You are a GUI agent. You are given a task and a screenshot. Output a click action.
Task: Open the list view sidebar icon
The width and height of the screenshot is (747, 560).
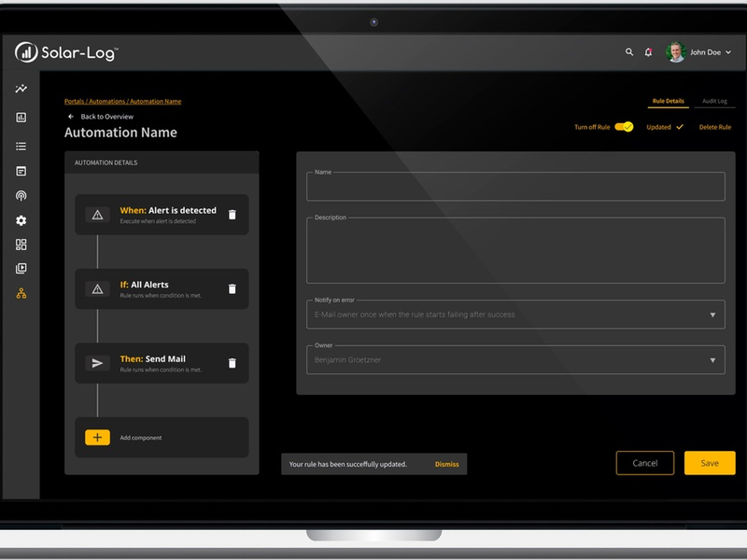[x=21, y=147]
